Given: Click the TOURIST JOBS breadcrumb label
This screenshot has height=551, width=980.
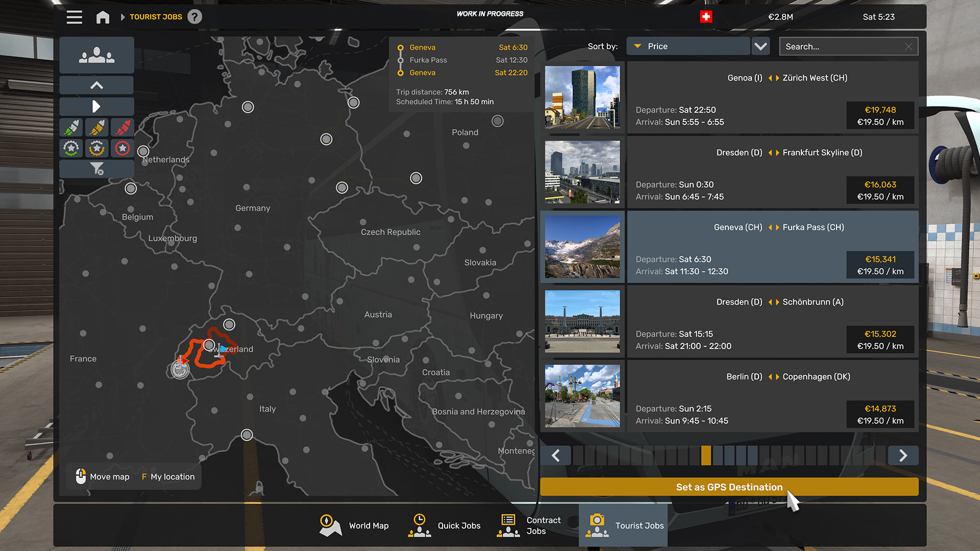Looking at the screenshot, I should click(156, 17).
